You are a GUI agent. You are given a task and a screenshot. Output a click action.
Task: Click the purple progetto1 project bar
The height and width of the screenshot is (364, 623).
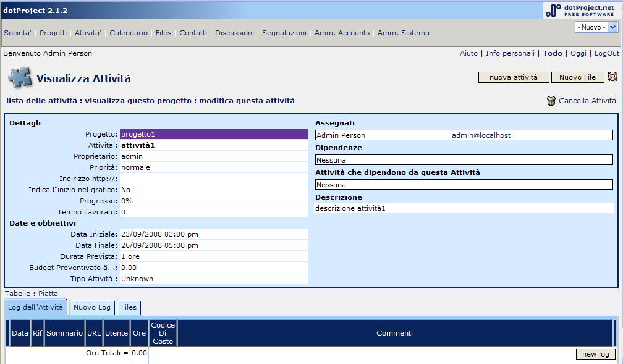(213, 134)
